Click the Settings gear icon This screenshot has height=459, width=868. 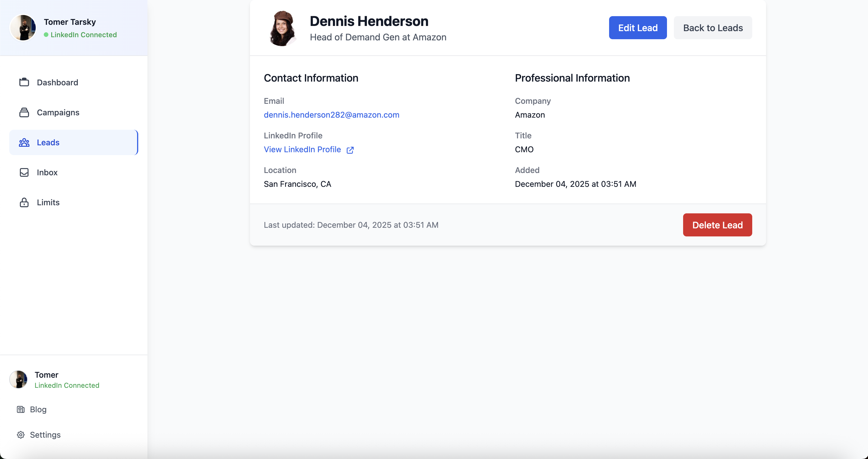coord(20,435)
